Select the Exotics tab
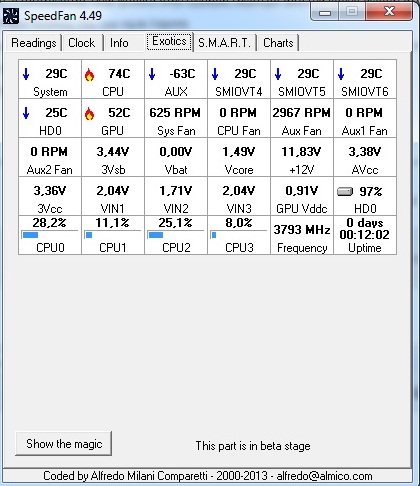The height and width of the screenshot is (486, 420). click(x=169, y=42)
